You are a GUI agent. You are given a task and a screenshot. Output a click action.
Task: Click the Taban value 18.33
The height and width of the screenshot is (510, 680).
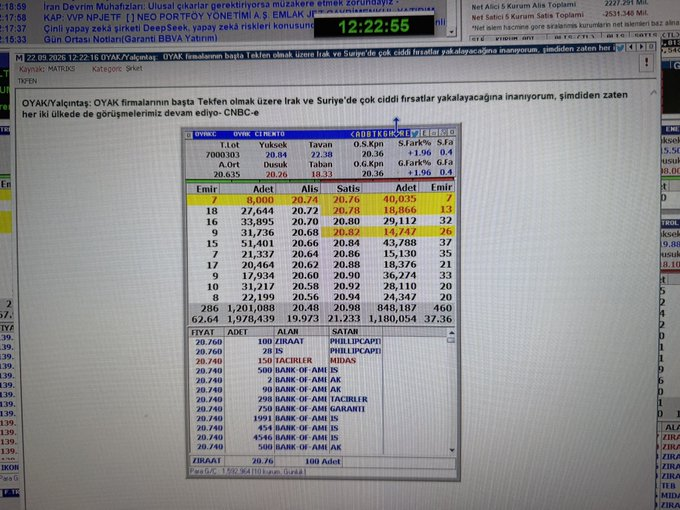tap(321, 174)
